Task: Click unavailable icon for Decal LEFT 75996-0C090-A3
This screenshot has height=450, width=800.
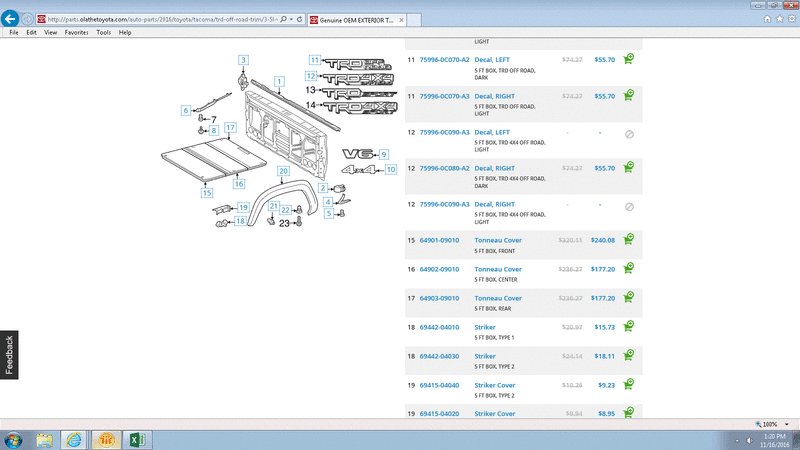Action: pos(629,134)
